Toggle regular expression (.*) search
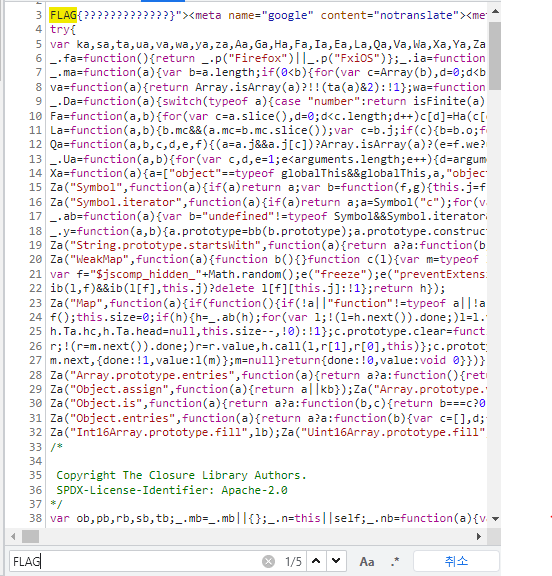The image size is (552, 576). coord(395,561)
